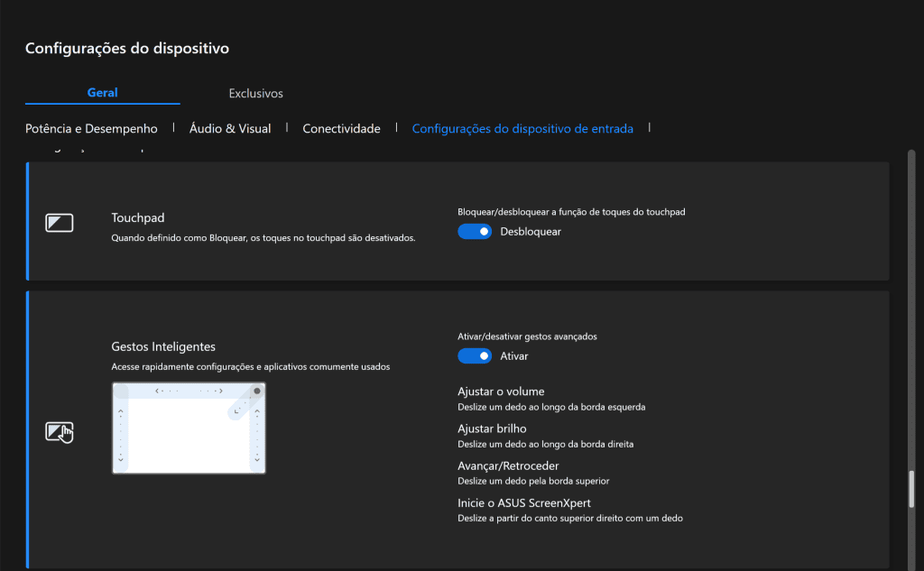924x571 pixels.
Task: Disable advanced gestures via the Ativar switch
Action: coord(475,355)
